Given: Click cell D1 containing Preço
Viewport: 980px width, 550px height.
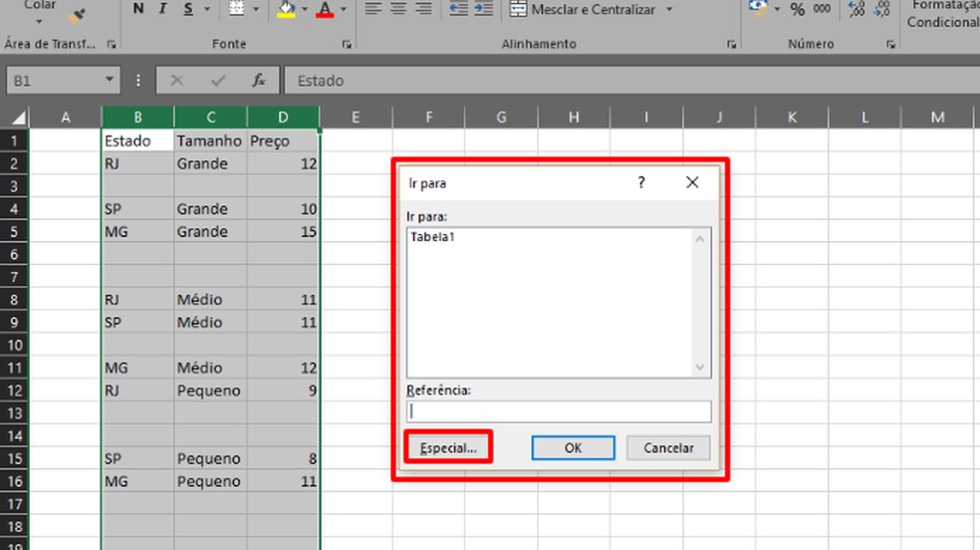Looking at the screenshot, I should (x=283, y=140).
